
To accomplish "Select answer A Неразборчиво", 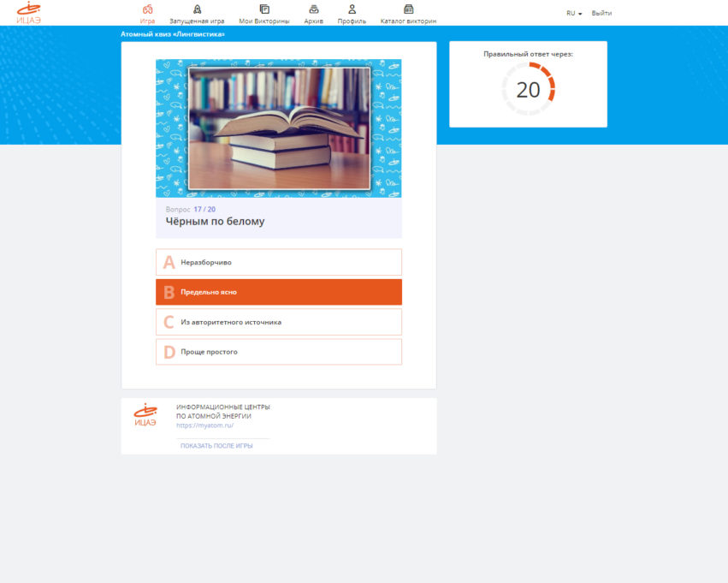I will [x=279, y=262].
